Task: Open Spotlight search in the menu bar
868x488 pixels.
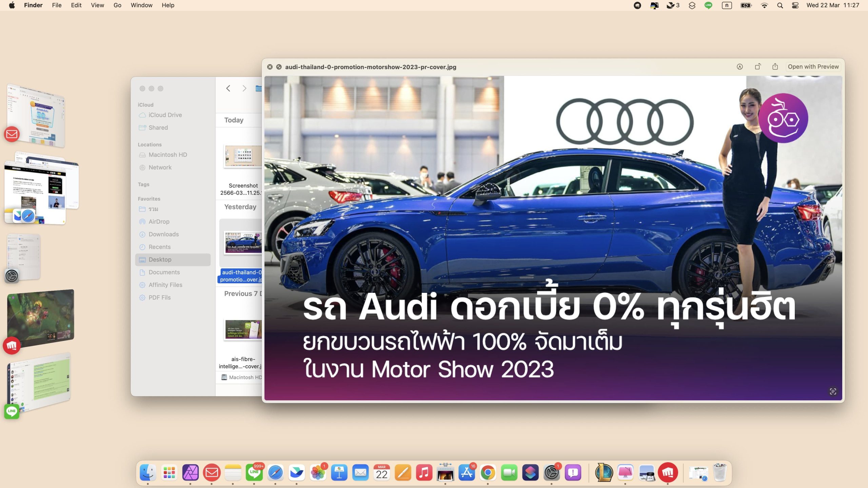Action: click(x=780, y=5)
